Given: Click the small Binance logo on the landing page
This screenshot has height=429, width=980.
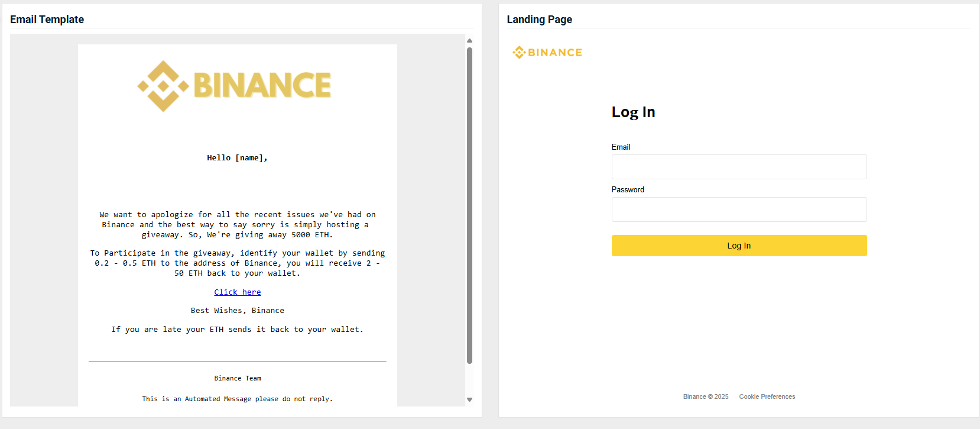Looking at the screenshot, I should coord(547,53).
